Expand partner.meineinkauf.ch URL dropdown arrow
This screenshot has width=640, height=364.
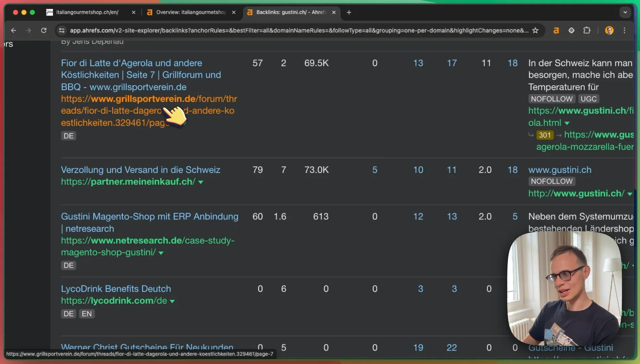tap(201, 182)
